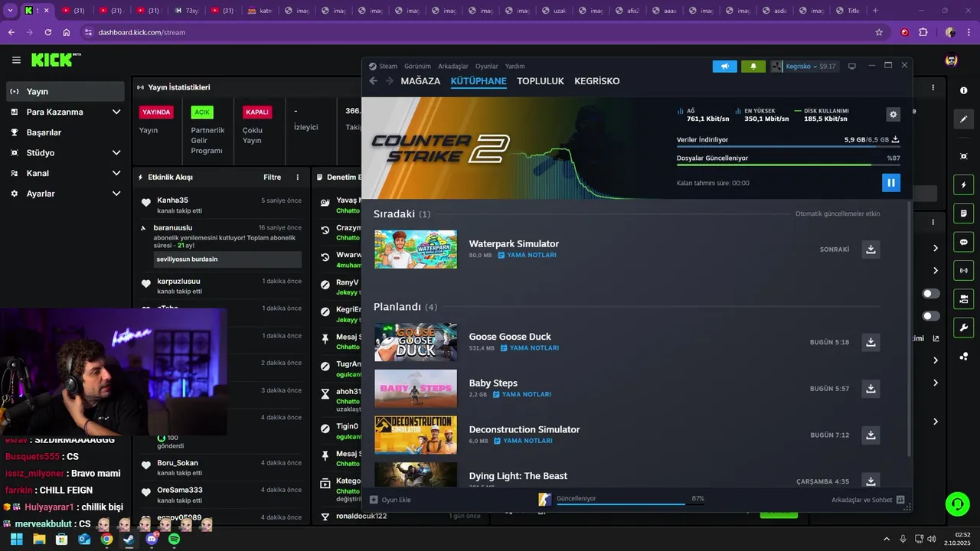
Task: Click the lightning bolt icon in right rail
Action: click(x=963, y=185)
